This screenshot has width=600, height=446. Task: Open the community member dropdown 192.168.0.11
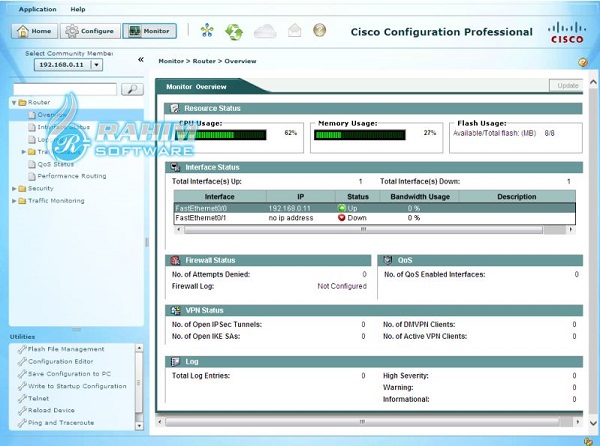tap(68, 65)
